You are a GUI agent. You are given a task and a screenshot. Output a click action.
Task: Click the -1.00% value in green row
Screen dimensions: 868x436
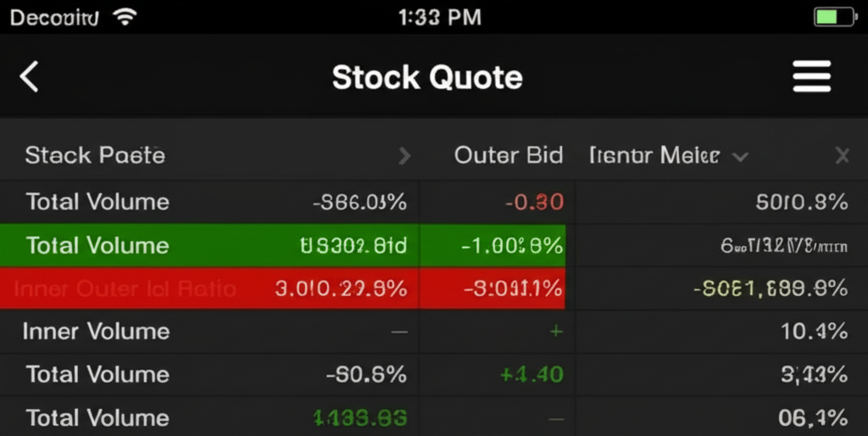click(x=512, y=246)
